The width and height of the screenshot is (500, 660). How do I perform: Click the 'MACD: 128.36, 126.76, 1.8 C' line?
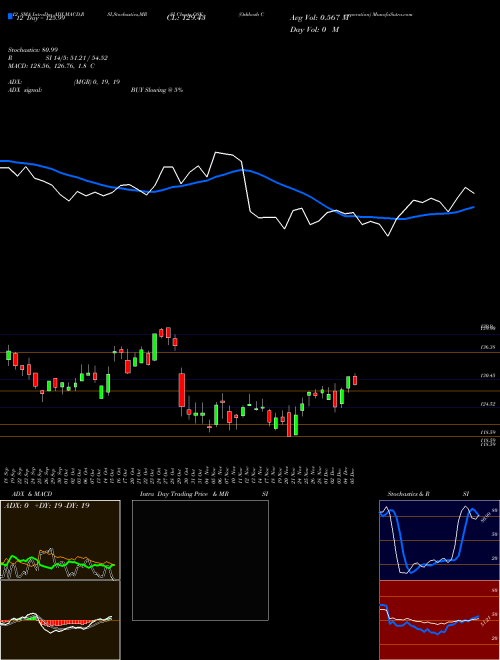click(x=51, y=66)
